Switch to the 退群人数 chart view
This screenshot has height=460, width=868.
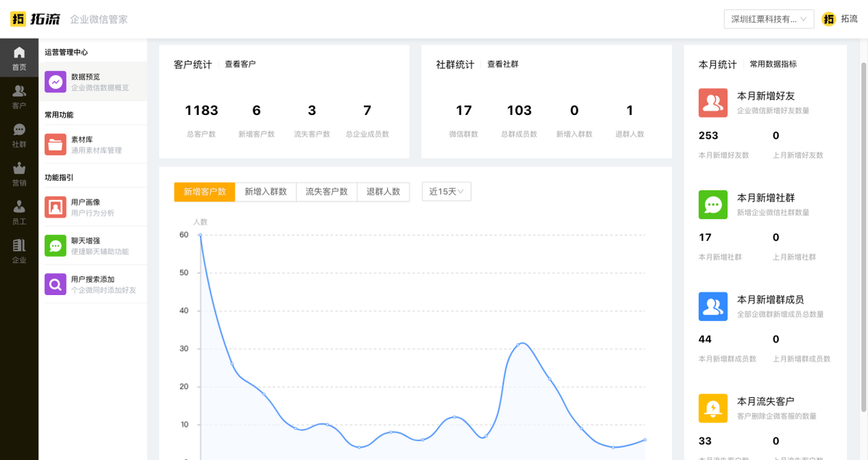383,192
